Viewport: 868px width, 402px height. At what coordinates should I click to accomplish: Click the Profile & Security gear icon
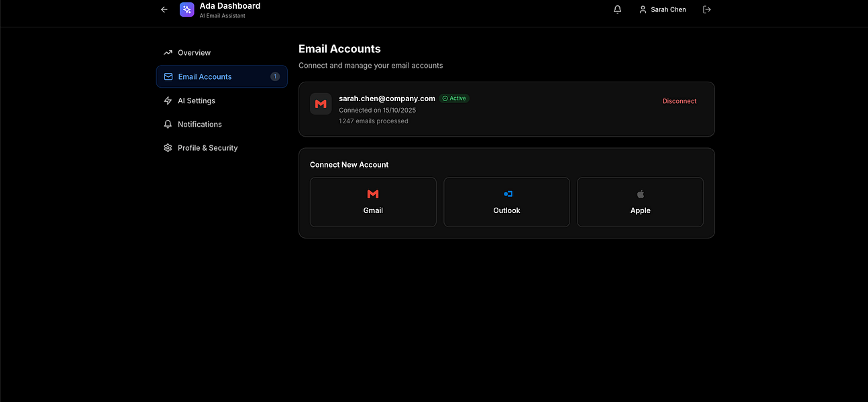[x=168, y=147]
